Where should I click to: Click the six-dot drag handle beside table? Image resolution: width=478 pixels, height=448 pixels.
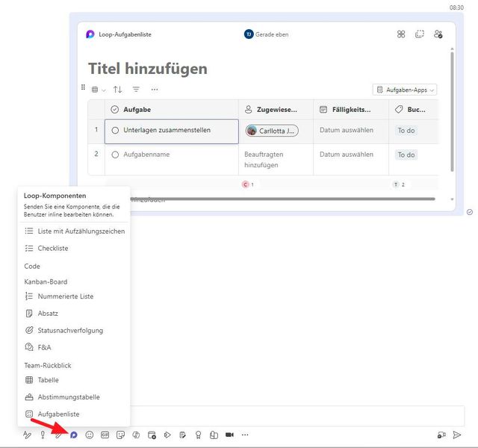(83, 87)
